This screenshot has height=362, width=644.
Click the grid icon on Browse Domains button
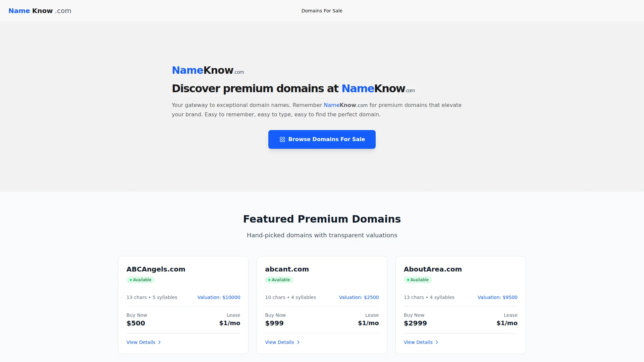coord(282,139)
